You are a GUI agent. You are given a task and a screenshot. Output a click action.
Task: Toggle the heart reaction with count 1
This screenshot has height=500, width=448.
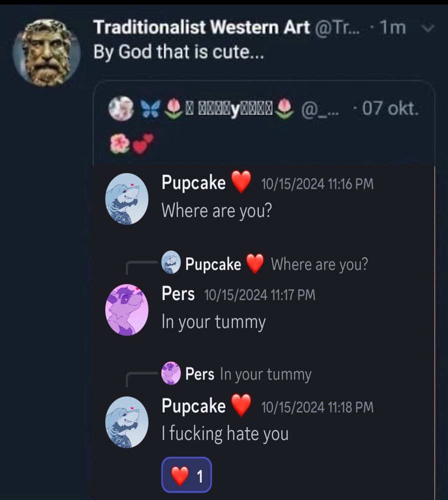187,475
